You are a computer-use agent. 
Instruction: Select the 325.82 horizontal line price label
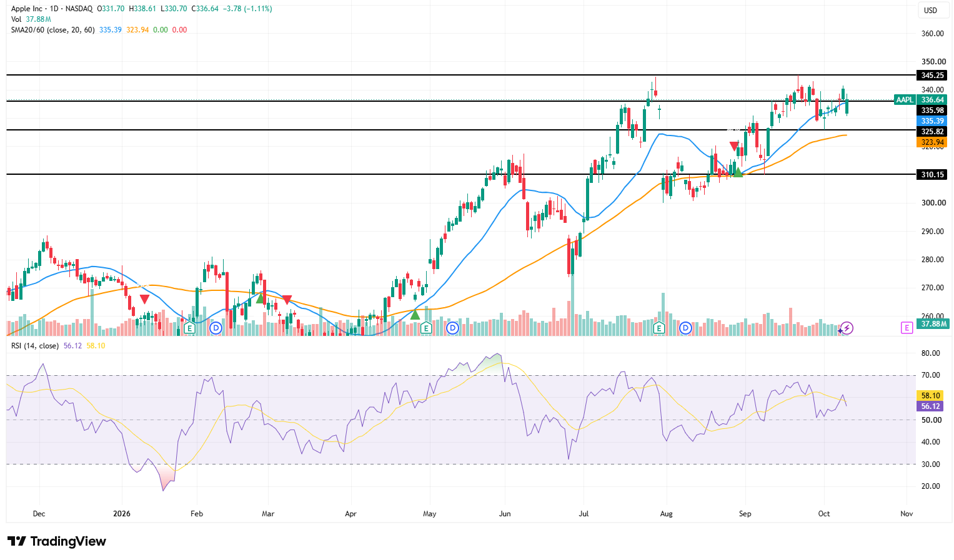(x=932, y=132)
